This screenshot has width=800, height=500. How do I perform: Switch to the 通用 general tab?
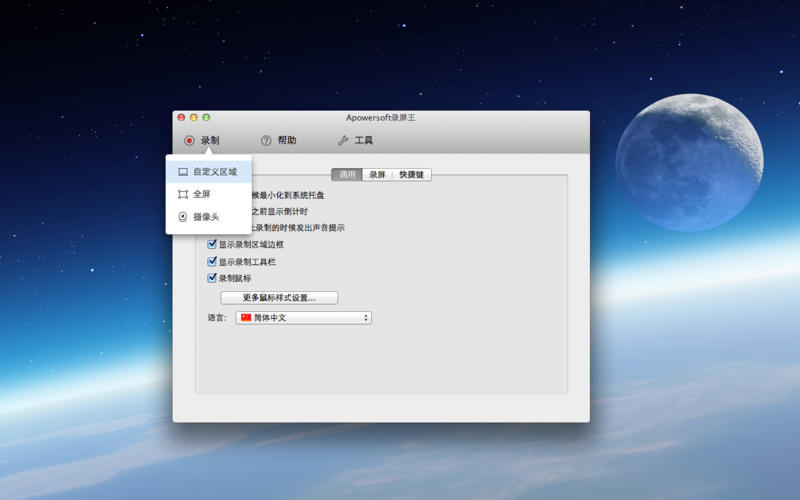click(347, 174)
